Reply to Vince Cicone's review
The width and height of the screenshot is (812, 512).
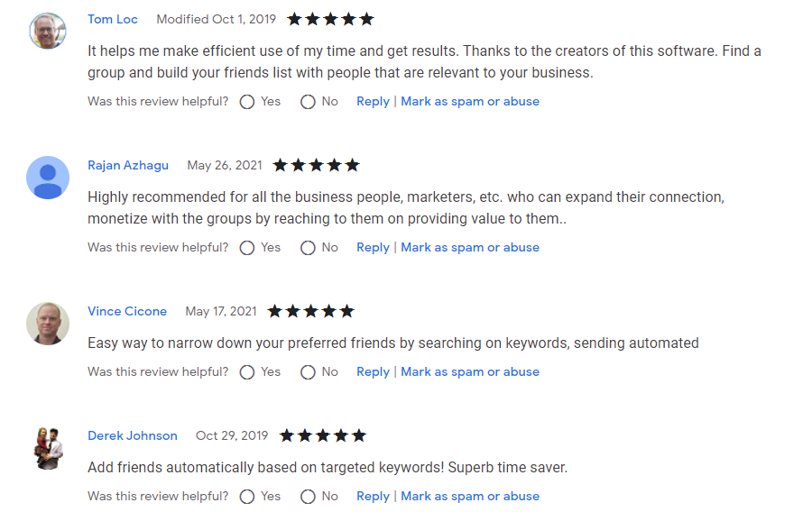pos(373,372)
